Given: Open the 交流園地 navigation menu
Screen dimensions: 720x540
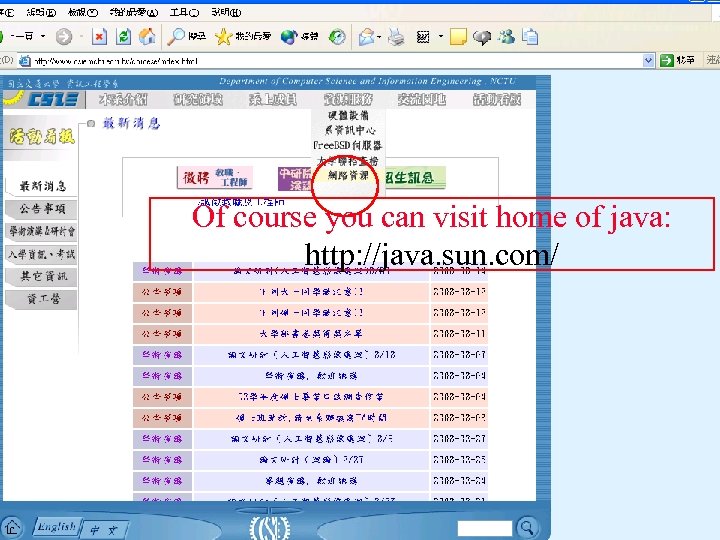Looking at the screenshot, I should pyautogui.click(x=422, y=99).
